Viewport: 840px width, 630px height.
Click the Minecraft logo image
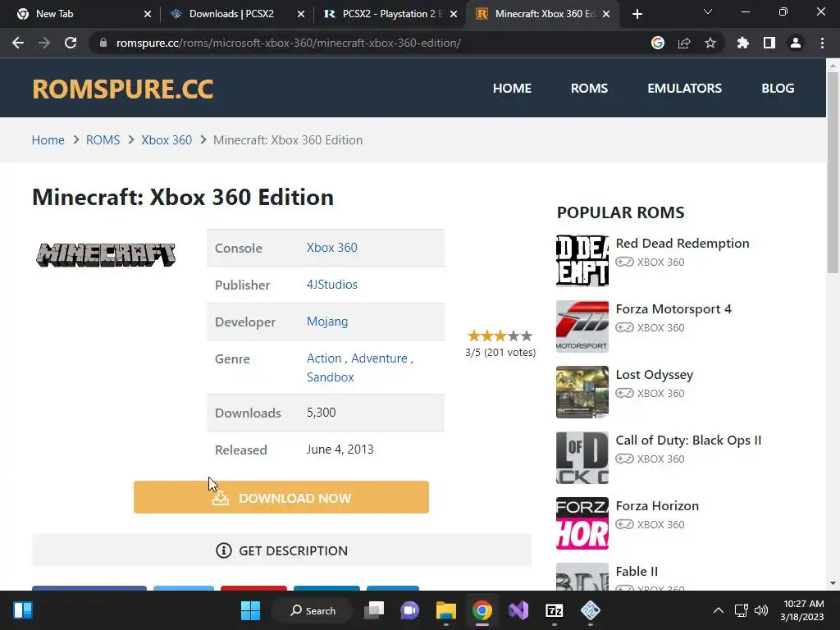pos(106,254)
